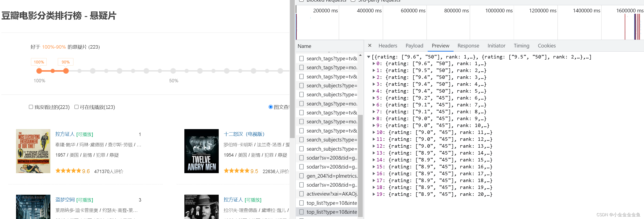This screenshot has height=219, width=644.
Task: Click the page vertical scrollbar
Action: [292, 69]
